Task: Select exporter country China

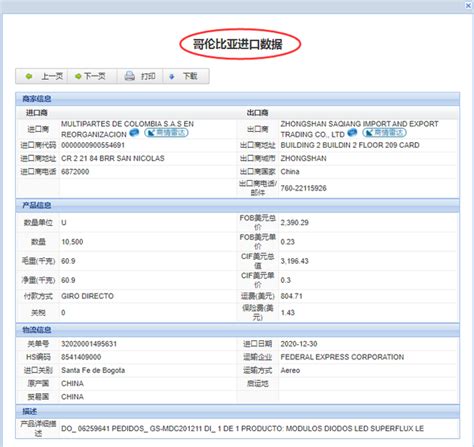Action: click(x=290, y=172)
